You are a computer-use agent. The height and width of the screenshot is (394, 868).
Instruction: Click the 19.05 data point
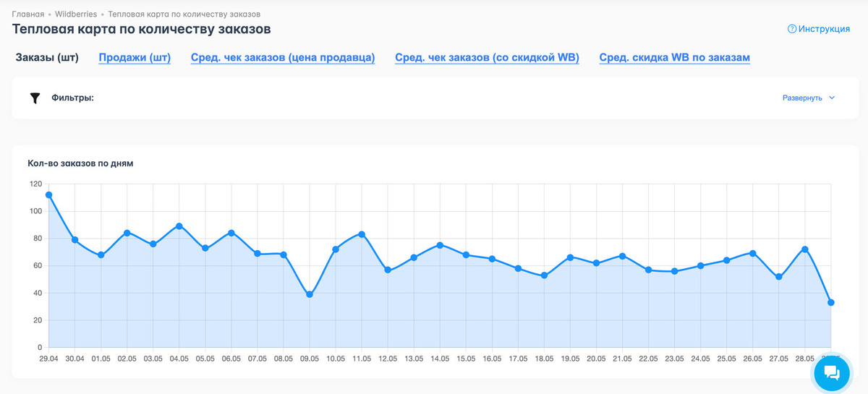coord(570,257)
